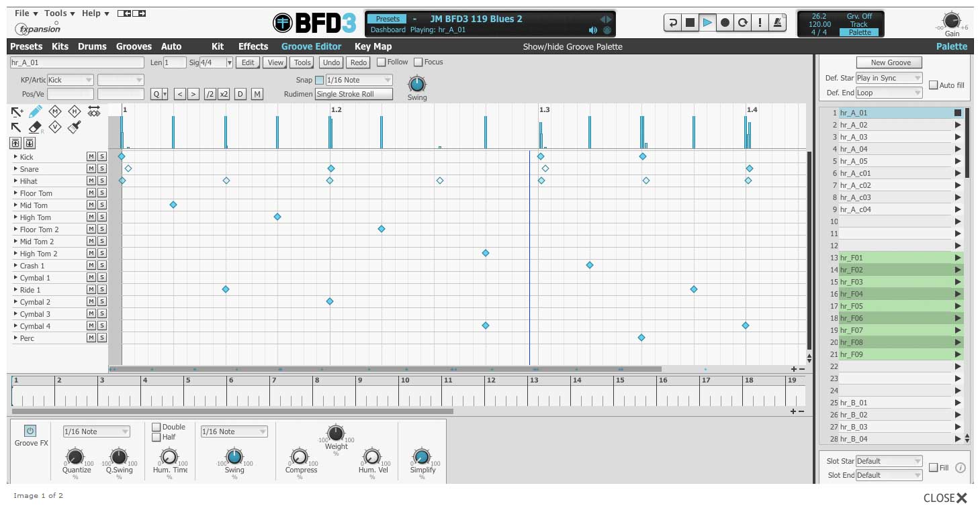Adjust the Gain knob

point(952,20)
